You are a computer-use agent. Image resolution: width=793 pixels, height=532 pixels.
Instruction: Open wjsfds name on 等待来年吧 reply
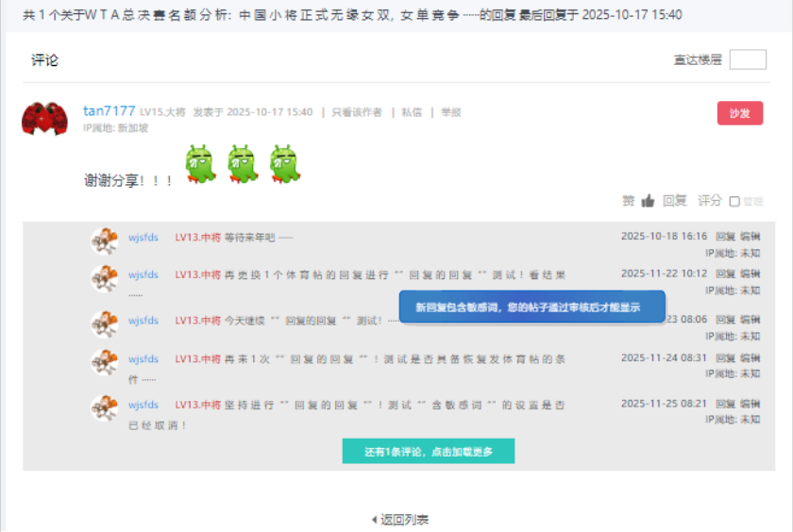[143, 238]
